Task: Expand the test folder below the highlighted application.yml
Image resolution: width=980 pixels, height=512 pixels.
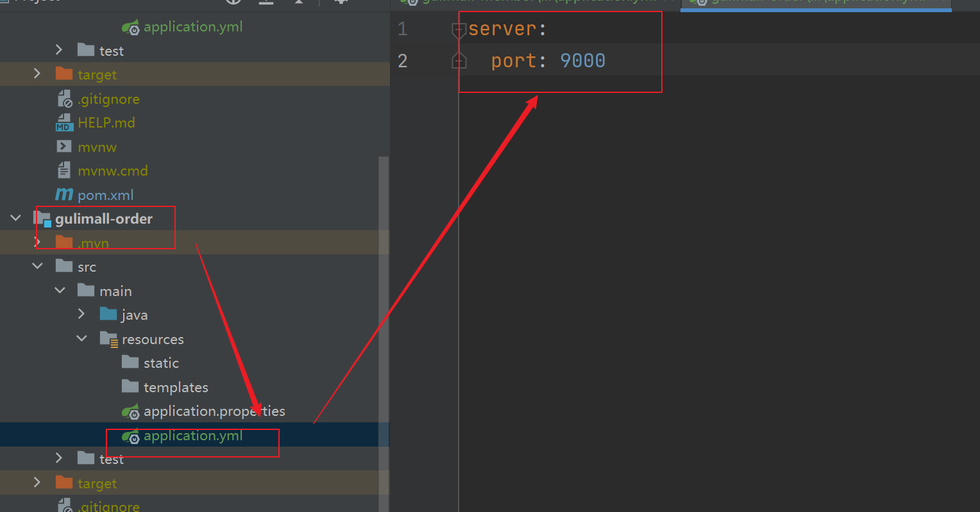Action: 59,458
